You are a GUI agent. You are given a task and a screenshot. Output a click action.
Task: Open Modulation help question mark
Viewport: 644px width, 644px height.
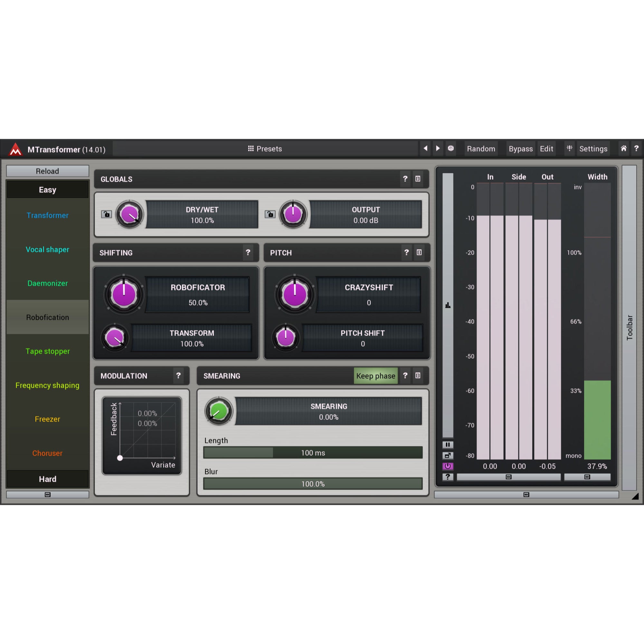tap(178, 376)
